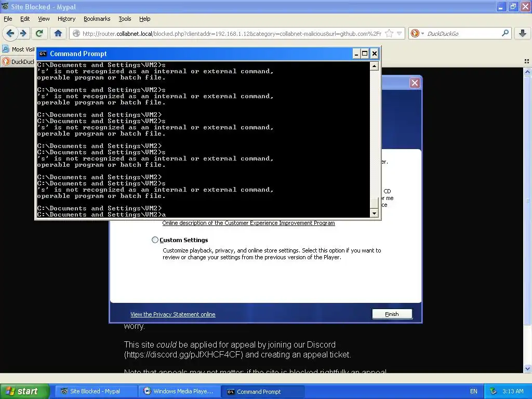Click Command Prompt scrollbar down arrow
This screenshot has width=532, height=399.
(x=374, y=214)
